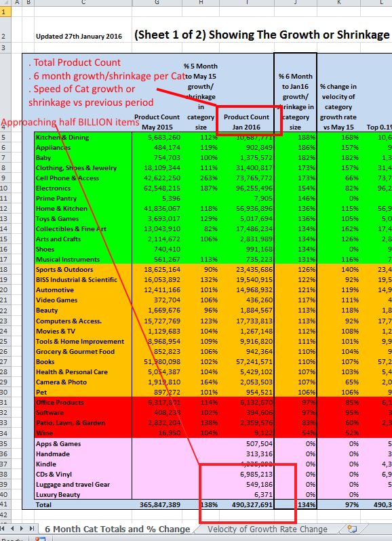
Task: Click the total Jan 2016 count 490,327,691
Action: click(247, 504)
